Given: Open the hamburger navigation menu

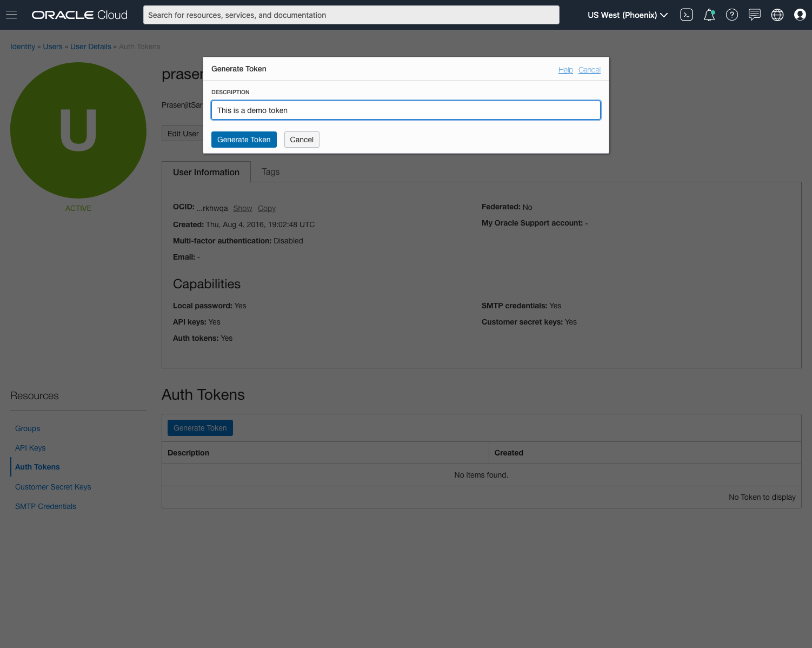Looking at the screenshot, I should (x=11, y=15).
